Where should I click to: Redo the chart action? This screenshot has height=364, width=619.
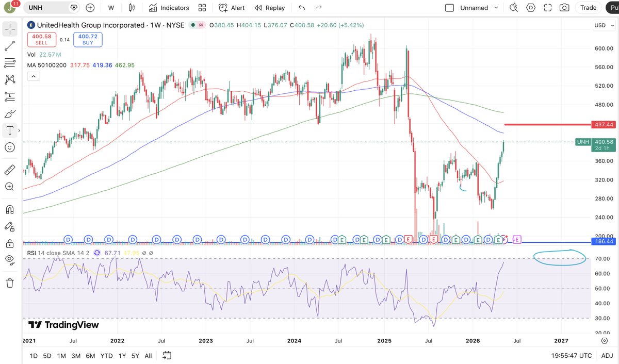318,8
